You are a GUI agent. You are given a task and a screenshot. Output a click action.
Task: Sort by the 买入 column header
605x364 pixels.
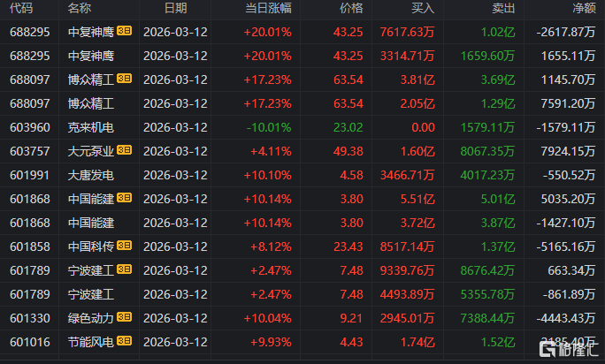tap(424, 8)
